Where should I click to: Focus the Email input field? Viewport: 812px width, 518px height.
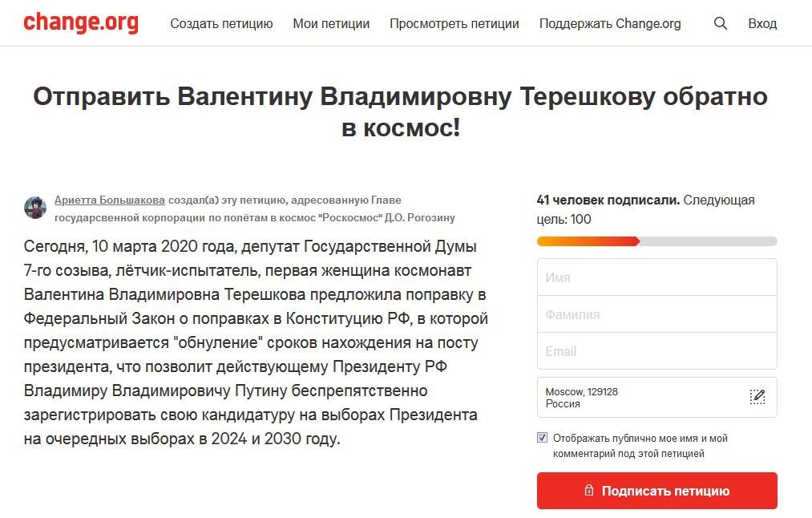(657, 351)
